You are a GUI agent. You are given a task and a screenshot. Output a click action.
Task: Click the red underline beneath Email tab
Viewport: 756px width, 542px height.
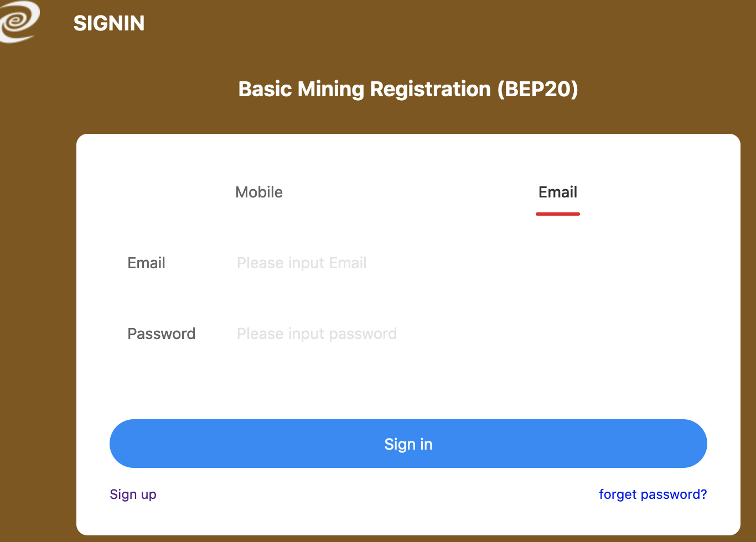tap(558, 214)
